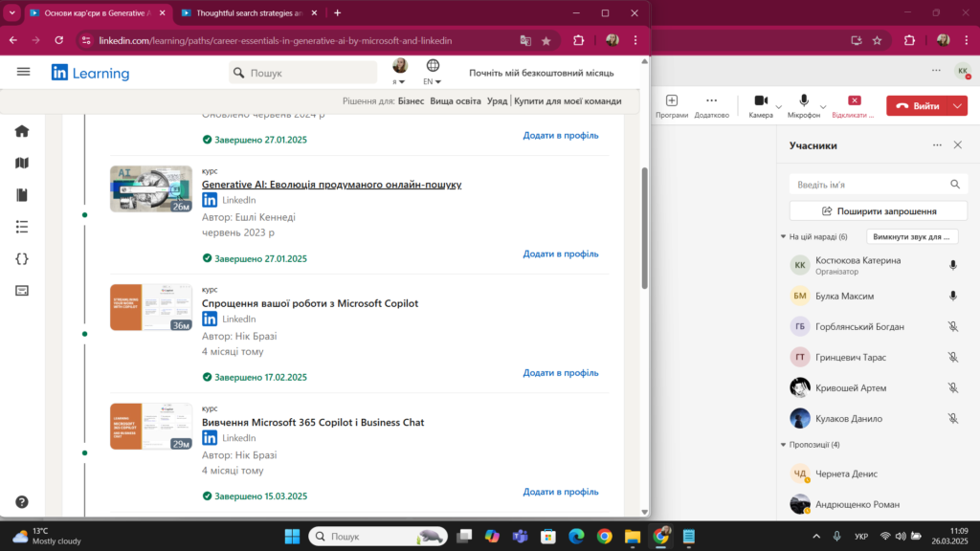The width and height of the screenshot is (980, 551).
Task: Open the Вища освіта solutions link
Action: point(455,100)
